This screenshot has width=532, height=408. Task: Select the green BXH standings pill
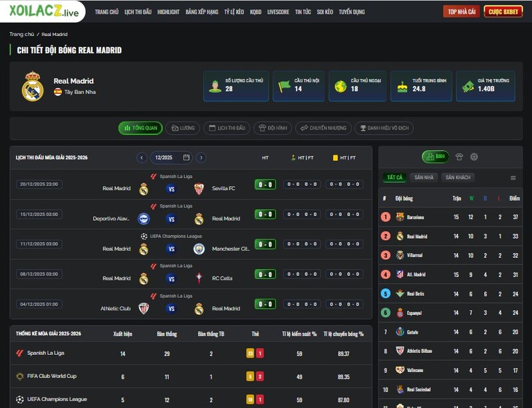tap(436, 157)
